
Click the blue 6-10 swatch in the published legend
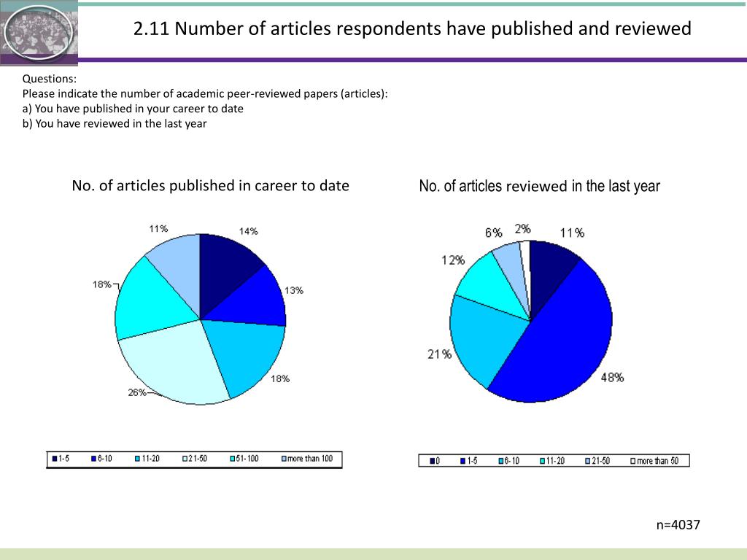click(x=94, y=459)
